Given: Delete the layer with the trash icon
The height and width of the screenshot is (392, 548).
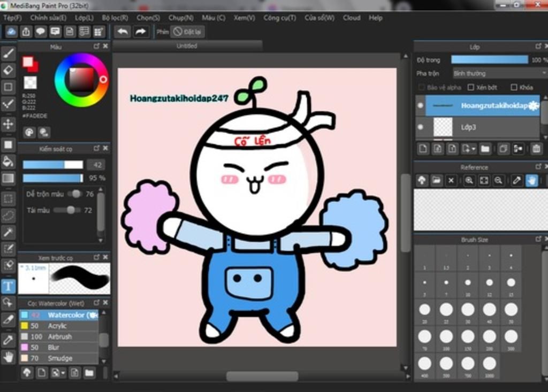Looking at the screenshot, I should point(536,149).
